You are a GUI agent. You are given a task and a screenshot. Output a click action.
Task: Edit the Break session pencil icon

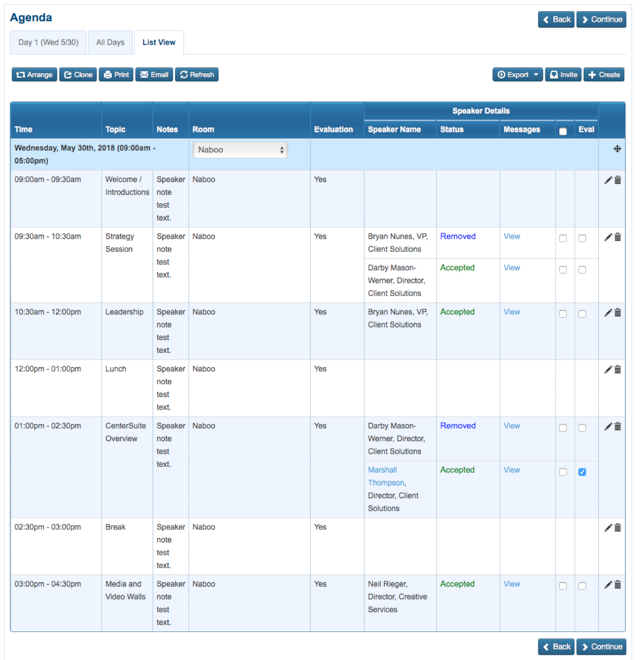click(x=608, y=528)
